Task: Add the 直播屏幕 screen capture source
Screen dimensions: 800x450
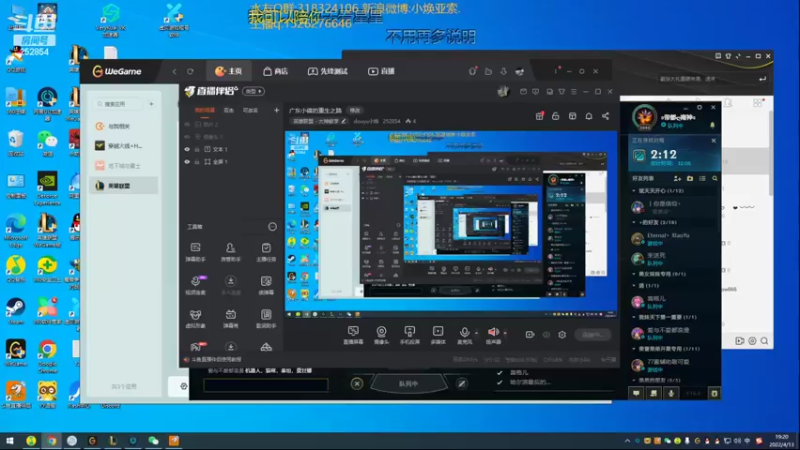Action: pyautogui.click(x=353, y=335)
